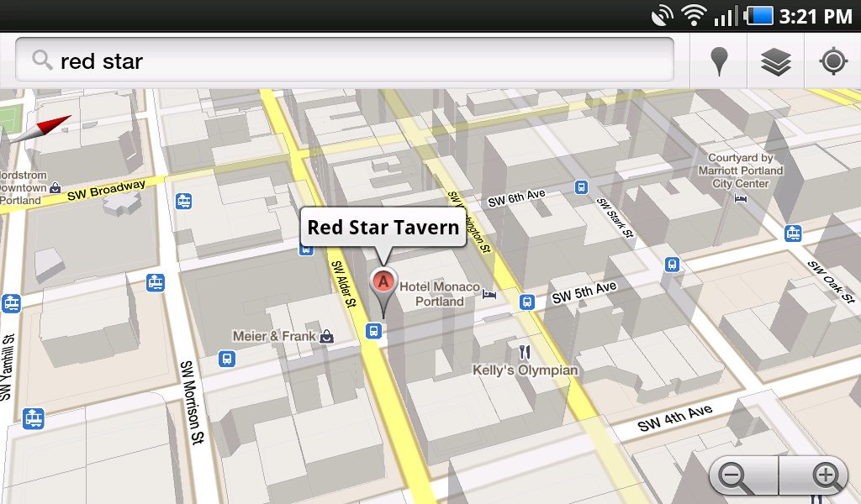
Task: Tap bus stop icon left of SW 5th Ave label
Action: (527, 302)
